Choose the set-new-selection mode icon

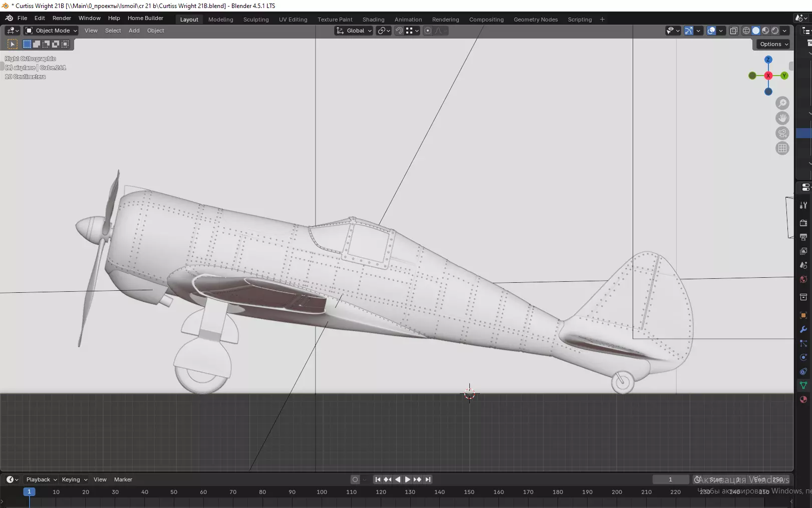point(27,44)
